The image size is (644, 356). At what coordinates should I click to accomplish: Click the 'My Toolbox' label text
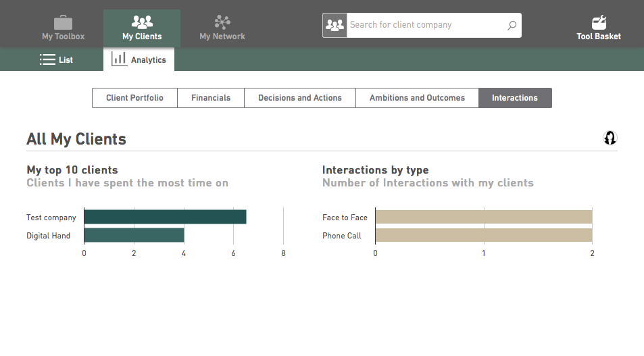click(x=64, y=36)
